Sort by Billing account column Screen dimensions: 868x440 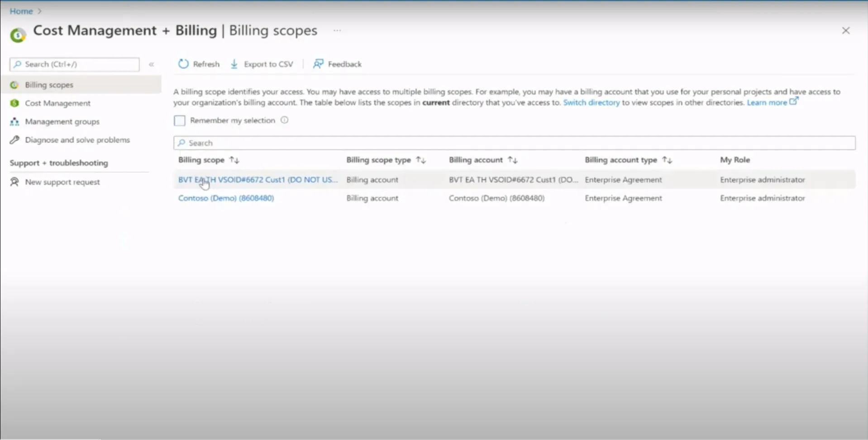click(483, 160)
